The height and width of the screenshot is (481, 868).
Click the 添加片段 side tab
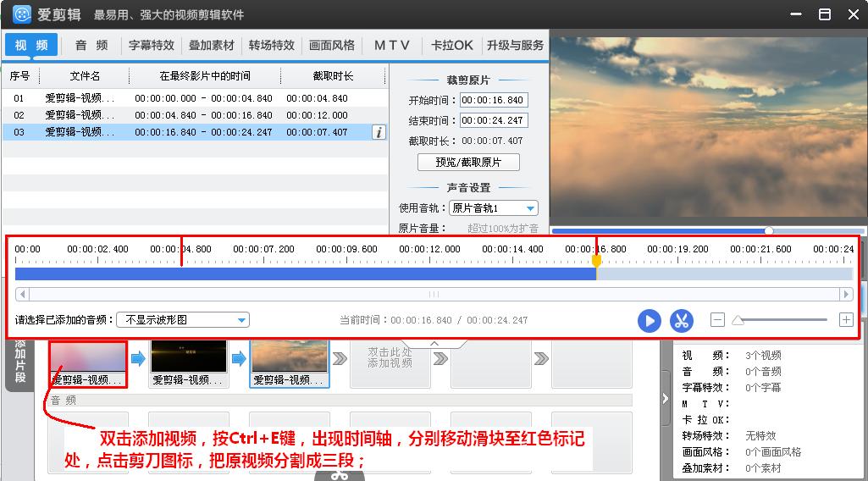pyautogui.click(x=20, y=362)
